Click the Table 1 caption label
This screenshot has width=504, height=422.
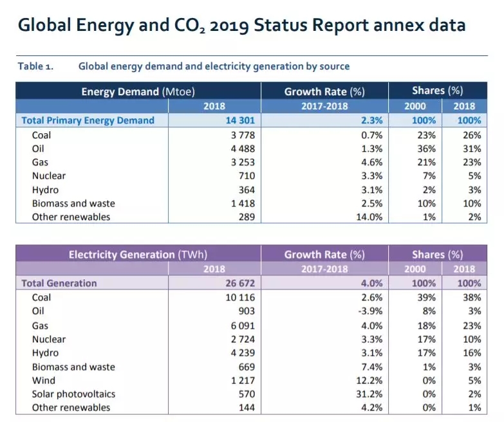[x=35, y=66]
